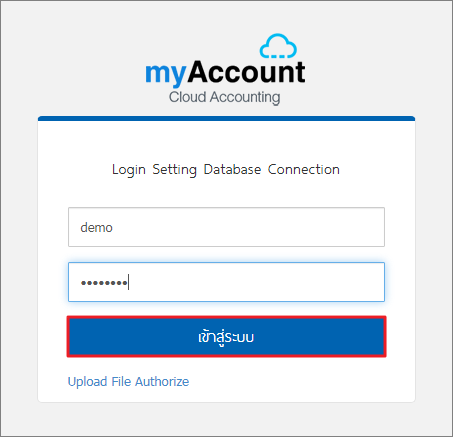Focus the username field containing demo
The width and height of the screenshot is (453, 437).
226,227
